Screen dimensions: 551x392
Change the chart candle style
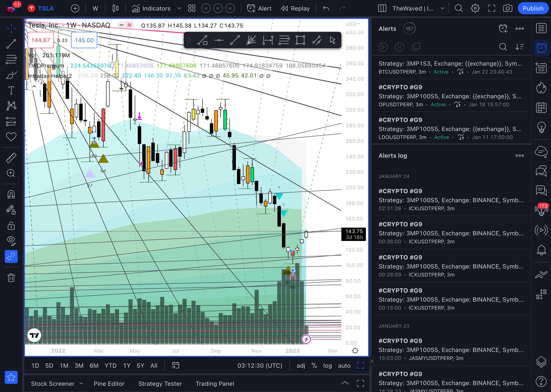[x=115, y=8]
